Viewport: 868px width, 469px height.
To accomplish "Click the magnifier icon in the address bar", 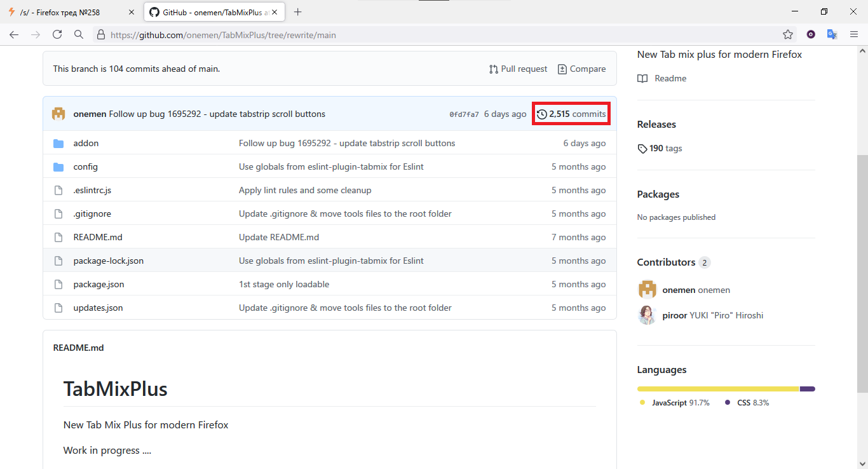I will [x=79, y=34].
